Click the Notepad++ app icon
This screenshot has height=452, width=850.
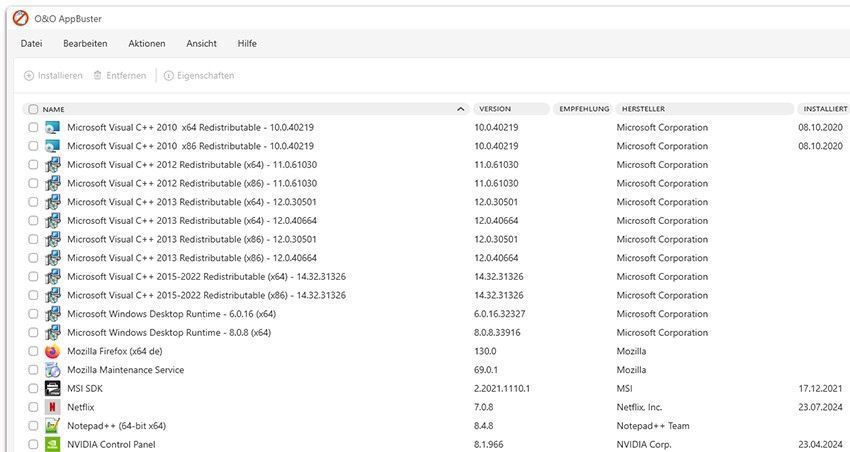click(x=52, y=426)
